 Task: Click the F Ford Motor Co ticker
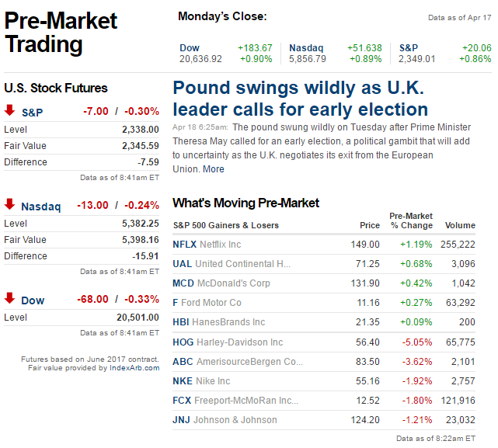click(176, 303)
